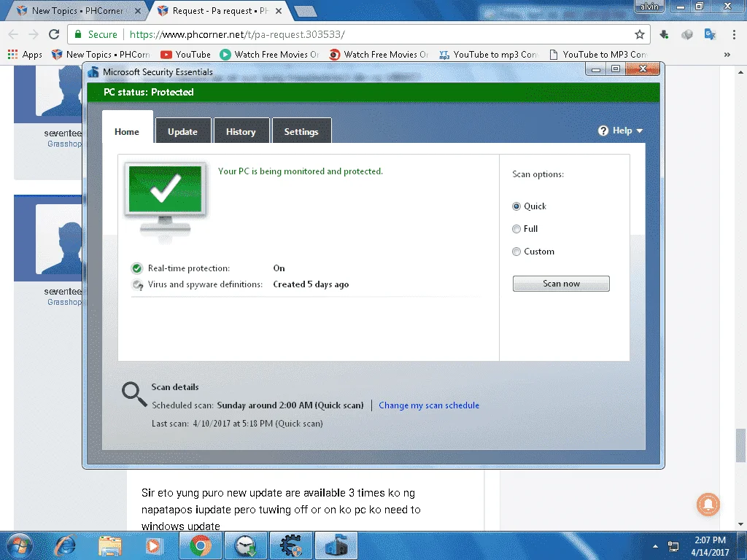
Task: Open Security Essentials taskbar button
Action: 336,545
